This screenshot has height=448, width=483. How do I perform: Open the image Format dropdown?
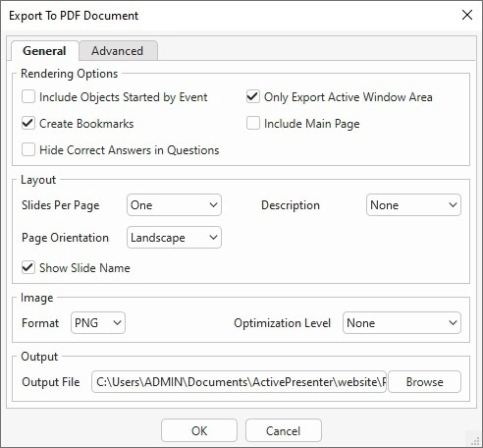(98, 323)
